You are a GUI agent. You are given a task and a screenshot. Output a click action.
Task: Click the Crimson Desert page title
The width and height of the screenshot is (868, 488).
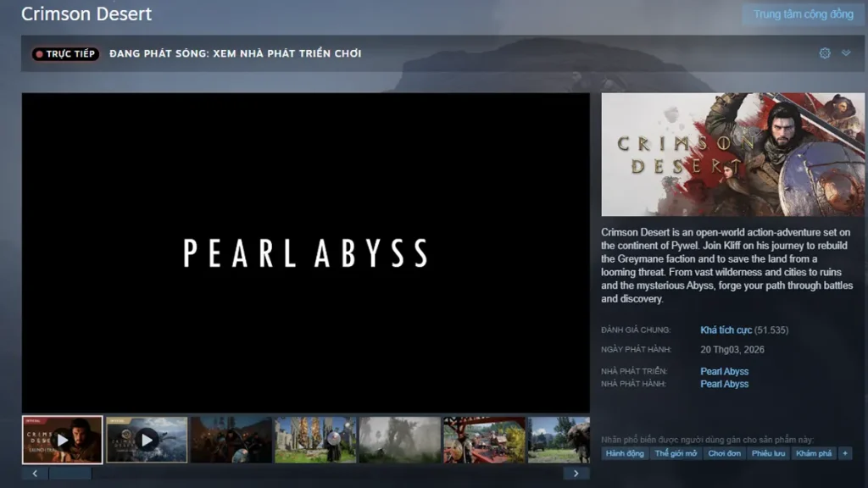[86, 14]
